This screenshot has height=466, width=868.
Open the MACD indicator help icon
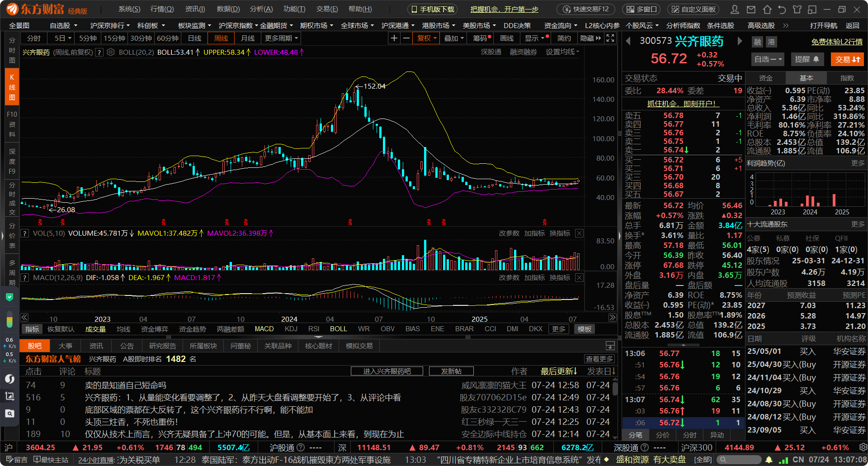click(25, 277)
